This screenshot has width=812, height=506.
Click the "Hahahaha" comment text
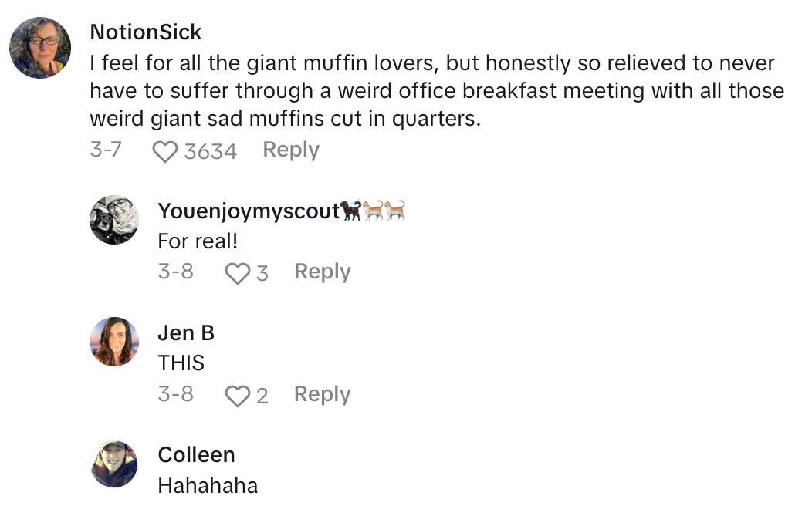tap(208, 485)
